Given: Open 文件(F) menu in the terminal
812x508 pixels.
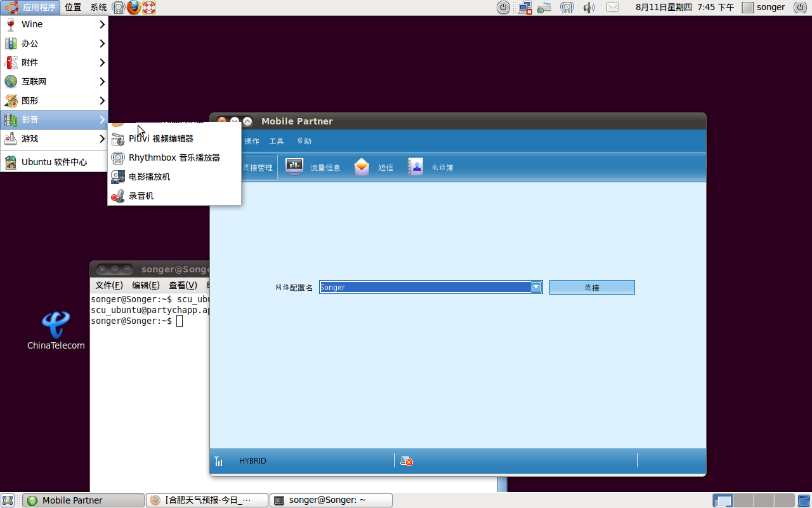Looking at the screenshot, I should pos(109,286).
